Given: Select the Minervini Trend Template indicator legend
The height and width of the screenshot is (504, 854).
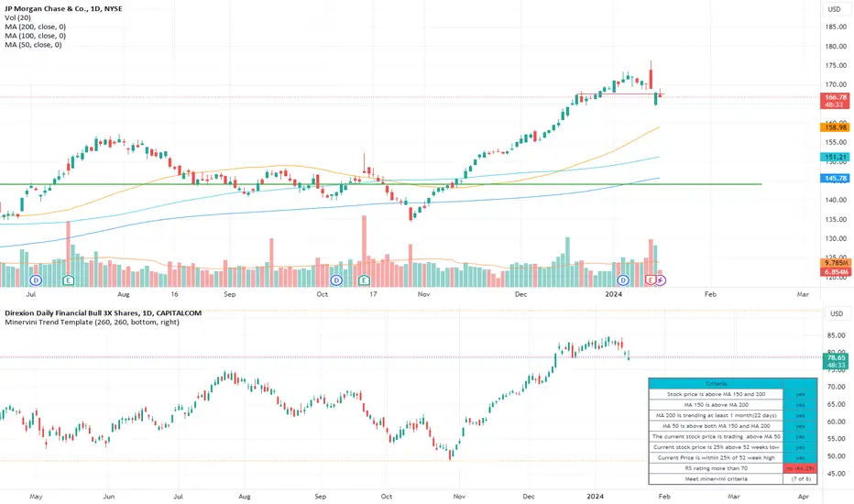Looking at the screenshot, I should pyautogui.click(x=92, y=322).
